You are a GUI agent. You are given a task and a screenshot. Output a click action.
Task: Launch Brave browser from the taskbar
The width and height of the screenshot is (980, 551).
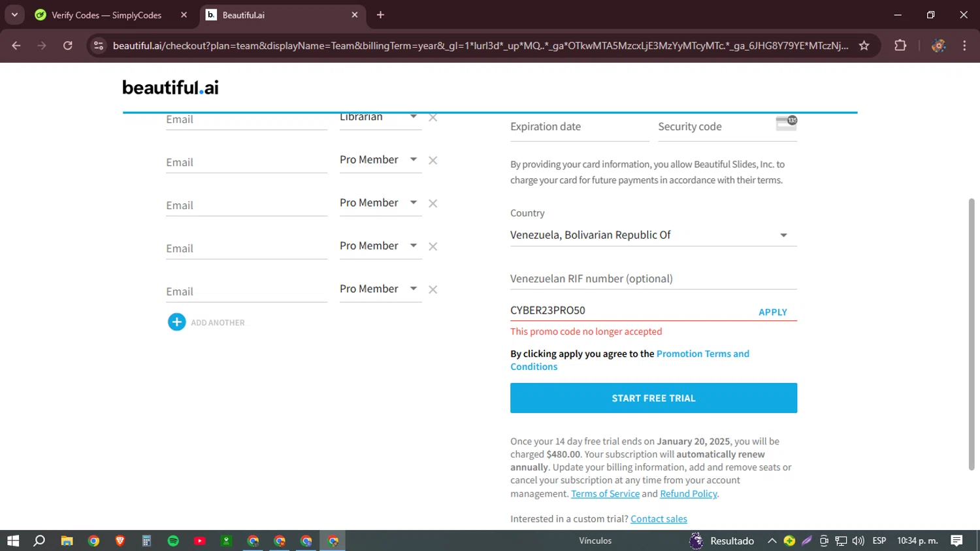point(120,541)
